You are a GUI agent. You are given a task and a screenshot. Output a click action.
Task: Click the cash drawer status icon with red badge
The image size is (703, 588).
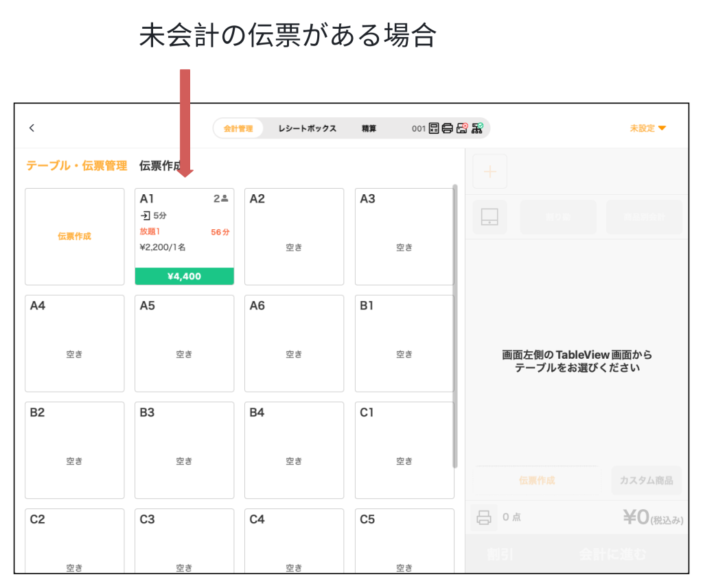[462, 128]
